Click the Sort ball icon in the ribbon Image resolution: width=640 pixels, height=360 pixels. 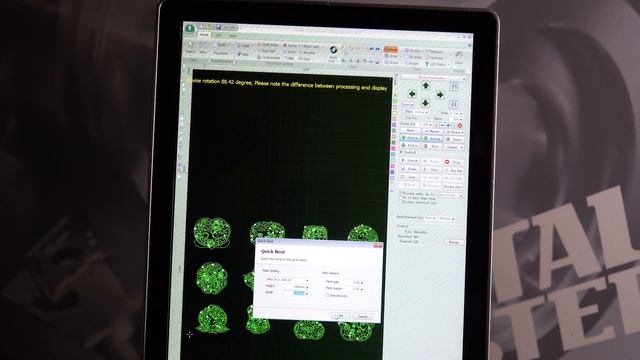click(x=333, y=50)
